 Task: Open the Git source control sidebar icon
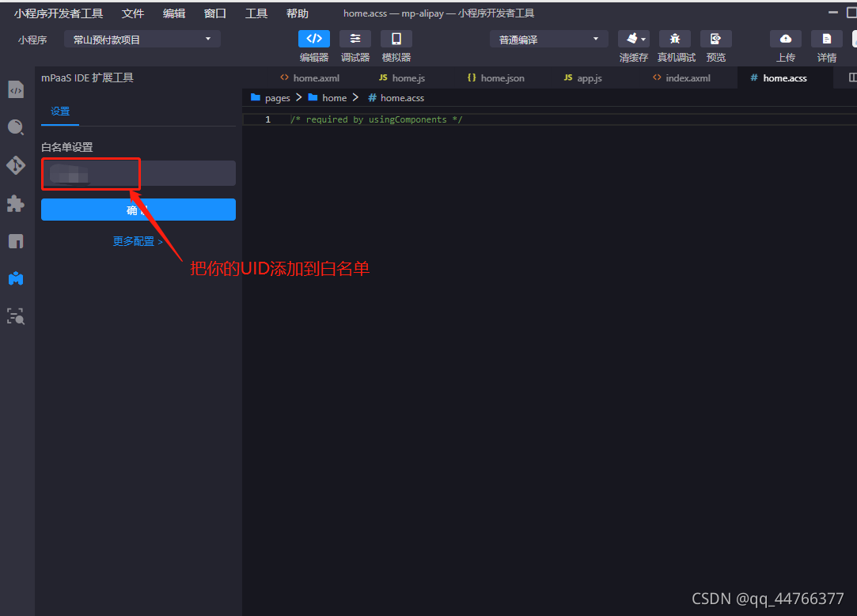[16, 165]
